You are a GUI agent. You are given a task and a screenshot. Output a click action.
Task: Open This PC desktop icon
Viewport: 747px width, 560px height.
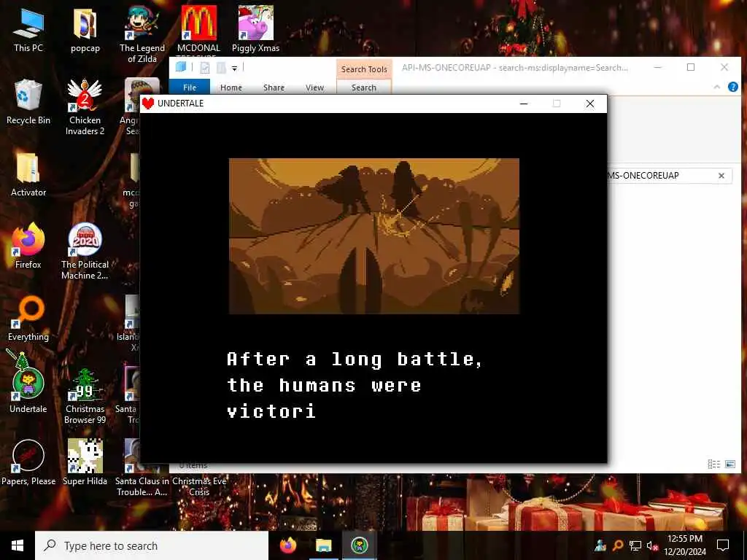[28, 30]
